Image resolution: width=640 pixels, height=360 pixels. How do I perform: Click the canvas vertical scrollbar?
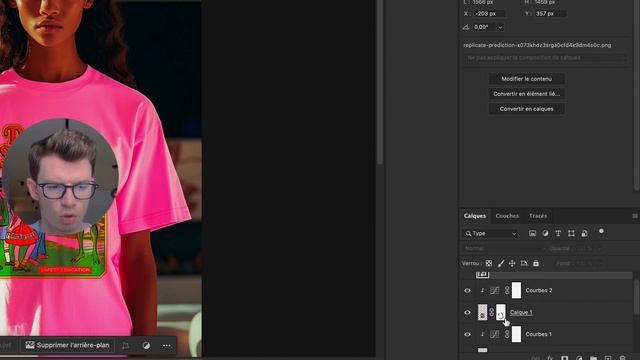point(380,82)
